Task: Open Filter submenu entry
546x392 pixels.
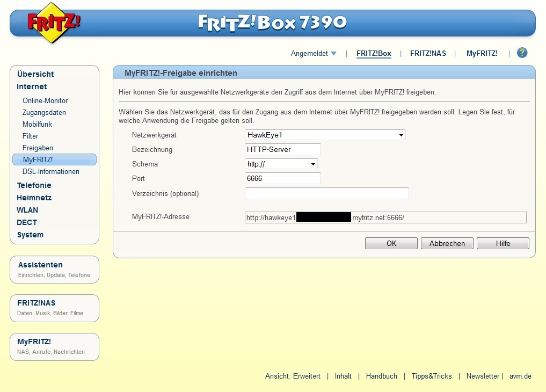Action: (x=30, y=136)
